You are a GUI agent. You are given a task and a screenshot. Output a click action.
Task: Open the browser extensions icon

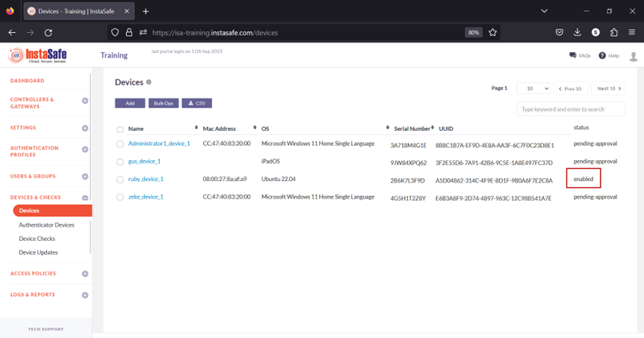click(x=613, y=33)
